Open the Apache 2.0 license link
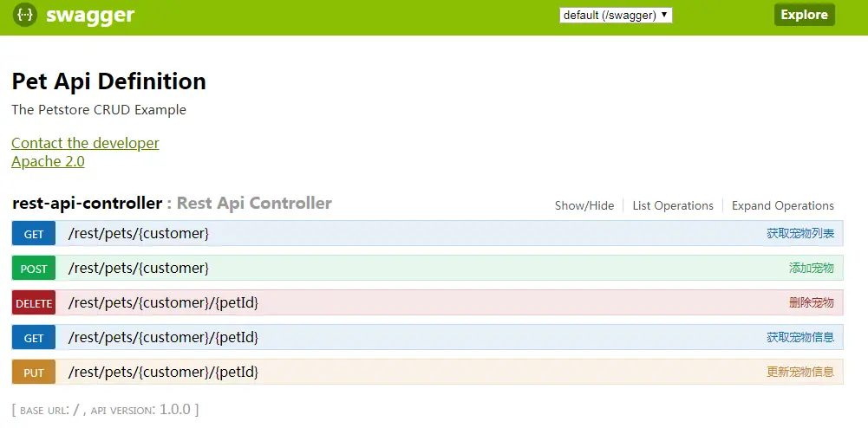This screenshot has height=428, width=868. click(49, 161)
